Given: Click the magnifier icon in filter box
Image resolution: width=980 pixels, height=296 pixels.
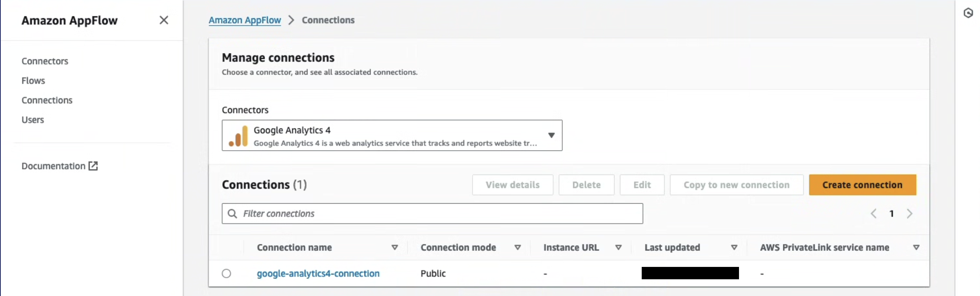Looking at the screenshot, I should [x=232, y=214].
